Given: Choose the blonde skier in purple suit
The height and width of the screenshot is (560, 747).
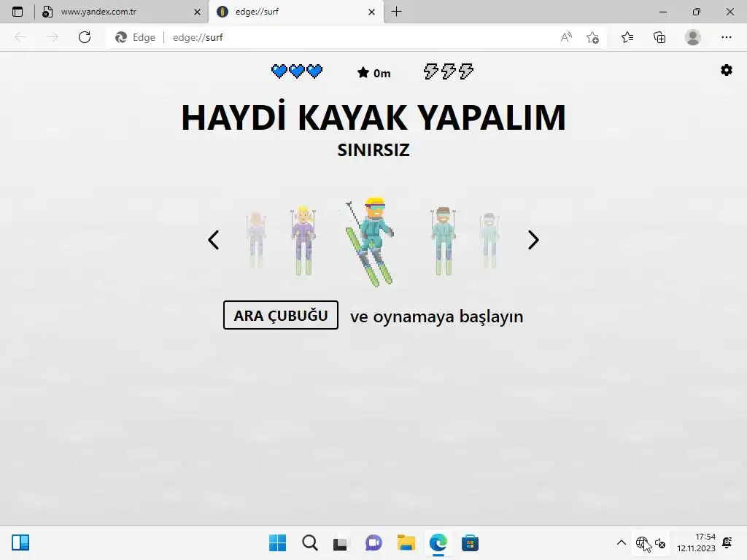Looking at the screenshot, I should [303, 241].
